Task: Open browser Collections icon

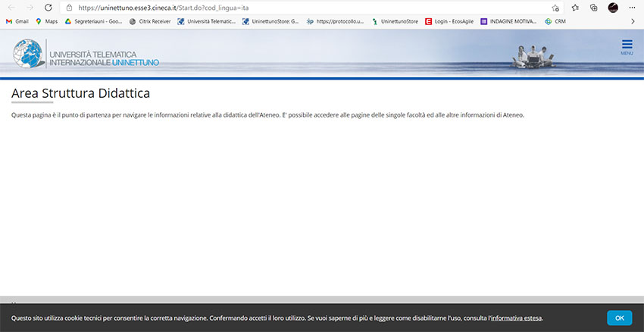Action: tap(594, 8)
